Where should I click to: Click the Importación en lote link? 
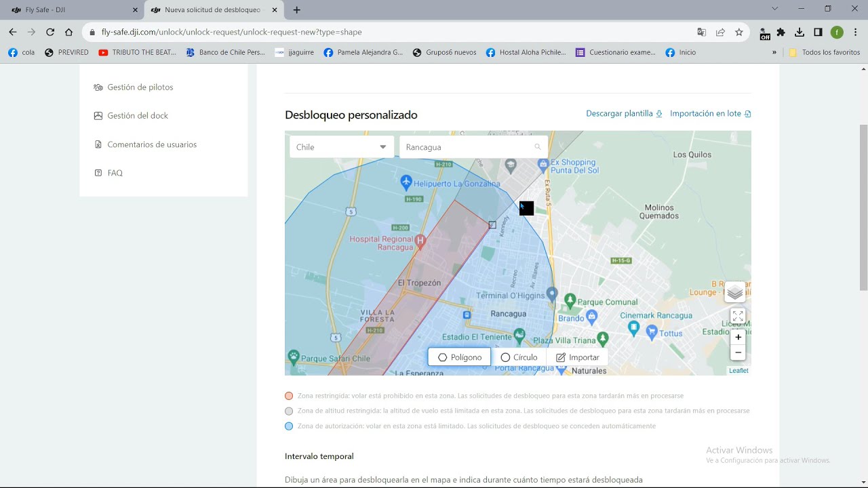click(x=710, y=114)
